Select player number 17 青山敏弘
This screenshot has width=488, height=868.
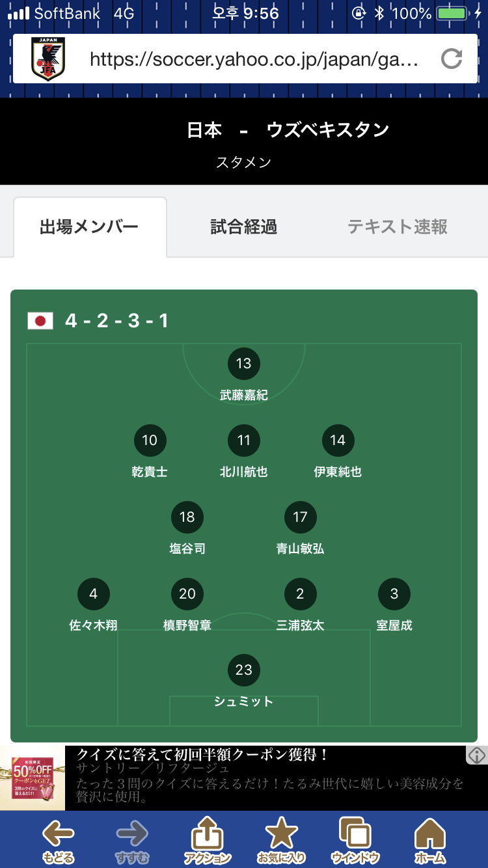point(300,517)
